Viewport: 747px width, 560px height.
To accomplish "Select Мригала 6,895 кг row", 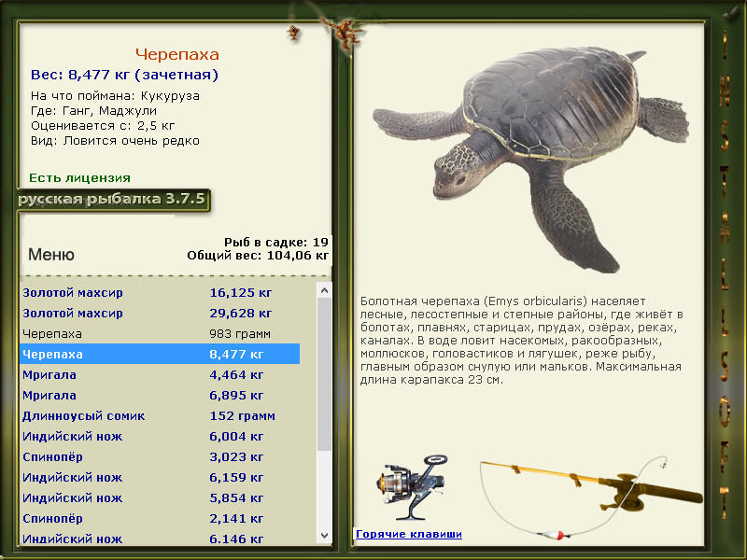I will 160,395.
